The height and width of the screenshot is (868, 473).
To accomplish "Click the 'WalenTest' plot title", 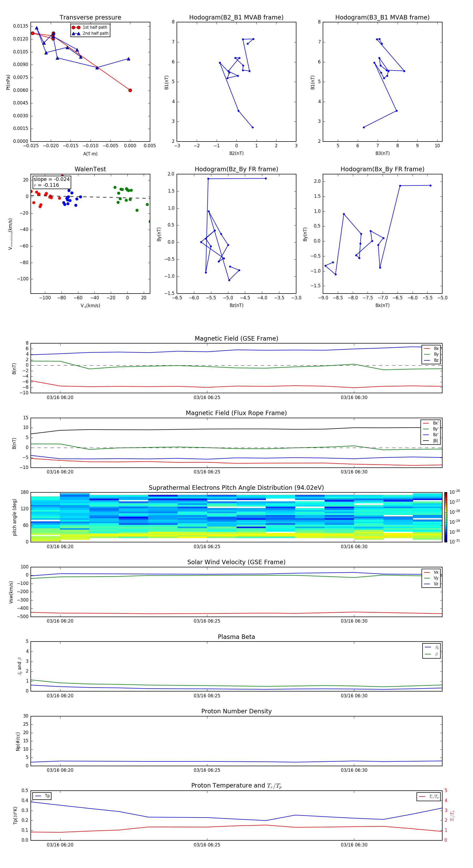I will tap(90, 169).
